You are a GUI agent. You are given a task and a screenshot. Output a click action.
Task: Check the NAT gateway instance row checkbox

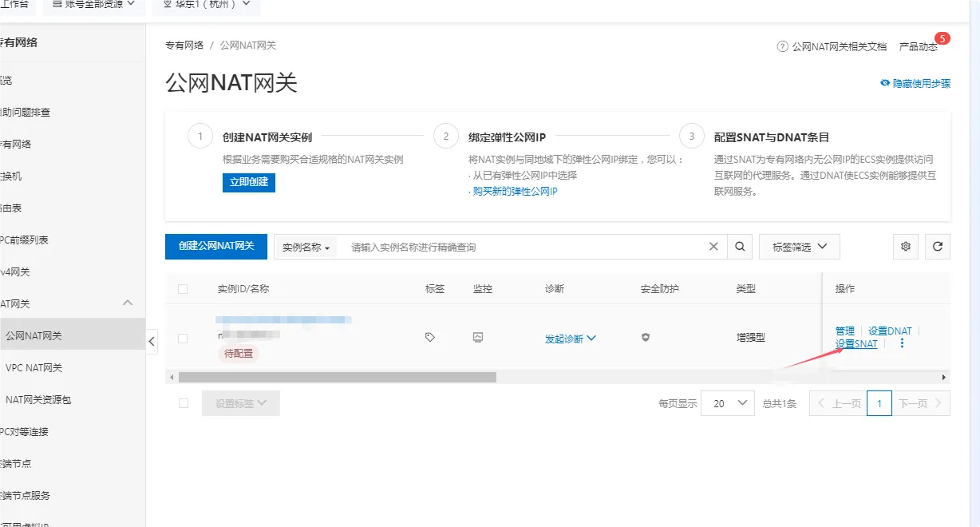coord(183,336)
